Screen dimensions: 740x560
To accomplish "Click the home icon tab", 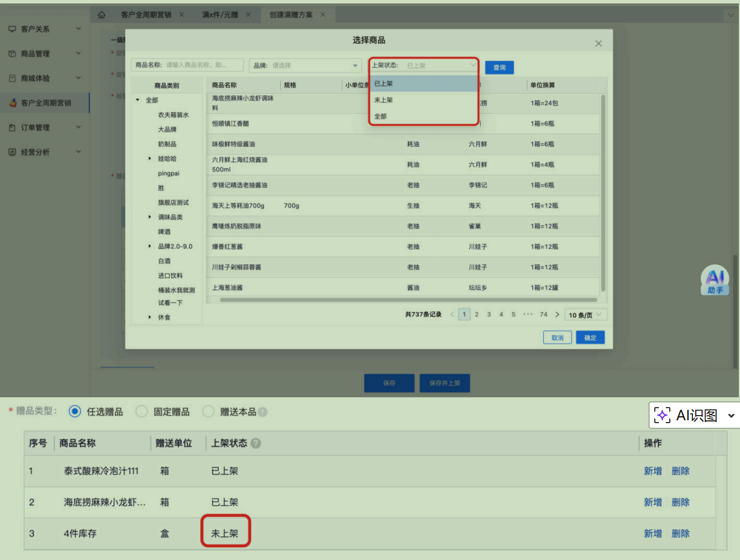I will (x=102, y=15).
